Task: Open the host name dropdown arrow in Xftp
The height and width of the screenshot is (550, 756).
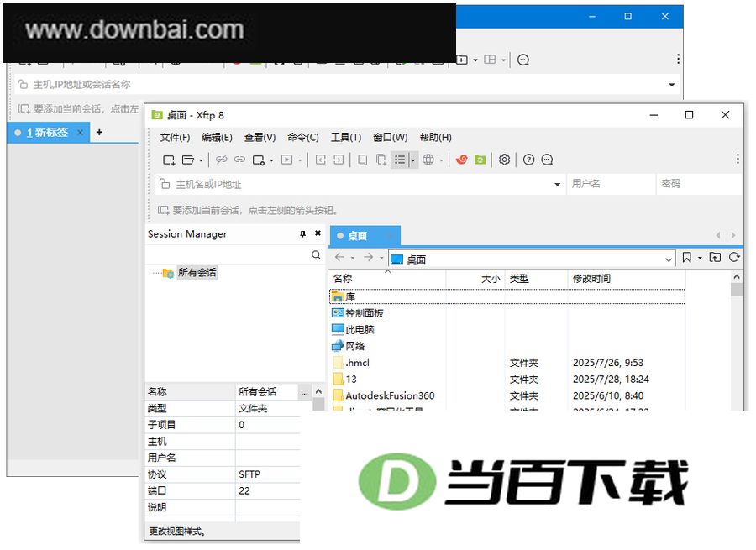Action: (x=558, y=184)
